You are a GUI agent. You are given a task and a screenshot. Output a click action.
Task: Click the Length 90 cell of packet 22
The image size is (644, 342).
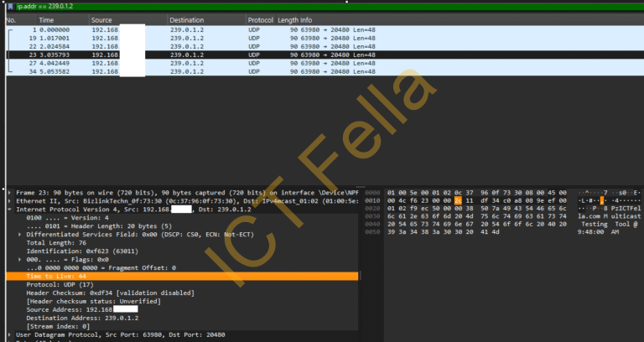click(x=293, y=46)
